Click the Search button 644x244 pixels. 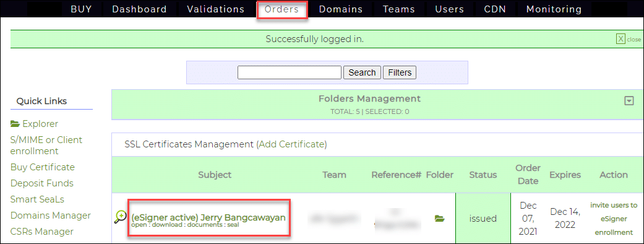click(x=362, y=72)
